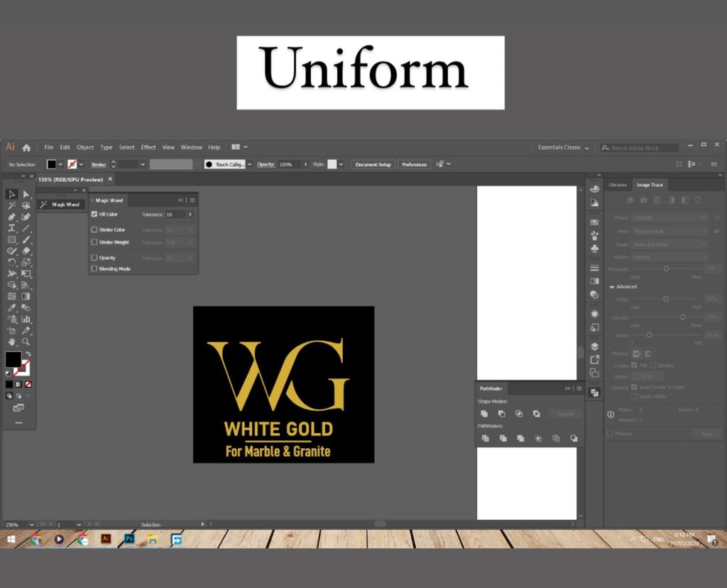The width and height of the screenshot is (727, 588).
Task: Click the Preferences button
Action: tap(414, 164)
